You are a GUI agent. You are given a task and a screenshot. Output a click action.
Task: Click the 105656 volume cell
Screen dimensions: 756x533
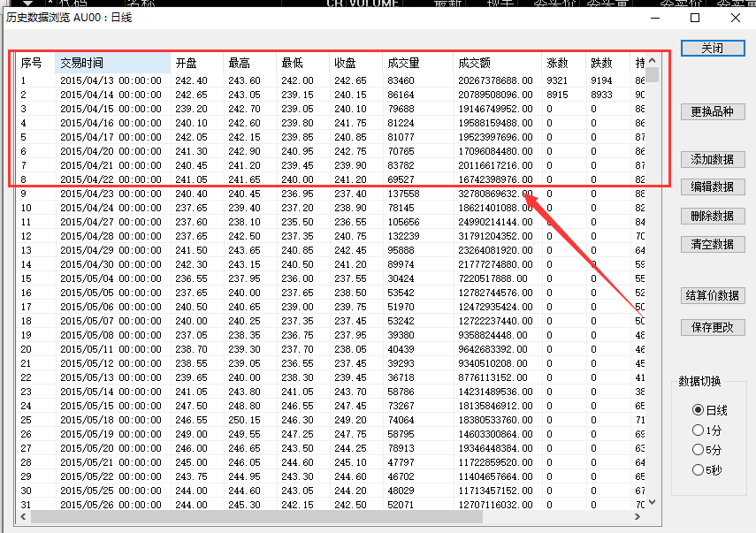point(403,222)
